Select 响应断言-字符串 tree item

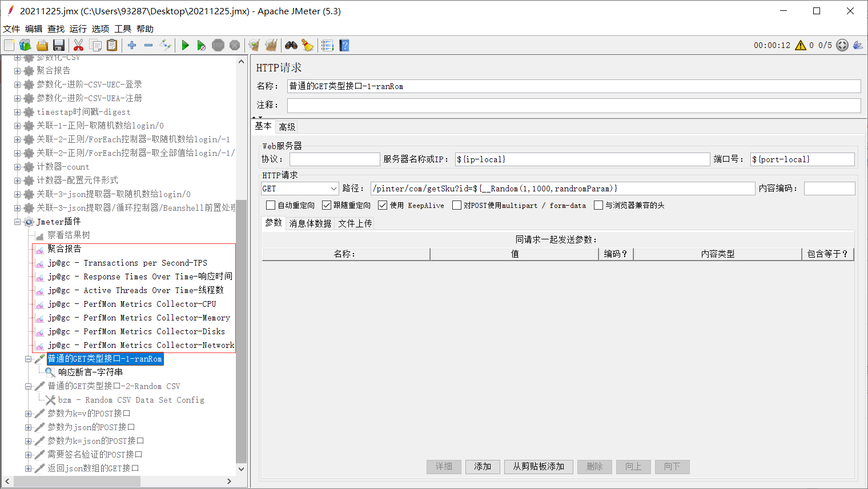coord(90,372)
